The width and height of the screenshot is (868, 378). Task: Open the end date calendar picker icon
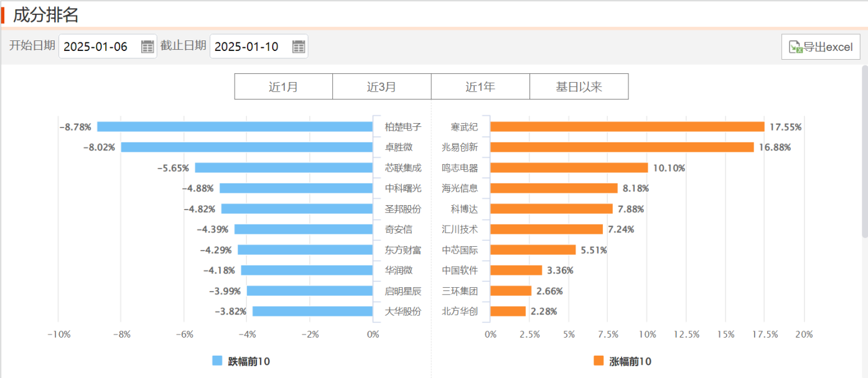299,47
